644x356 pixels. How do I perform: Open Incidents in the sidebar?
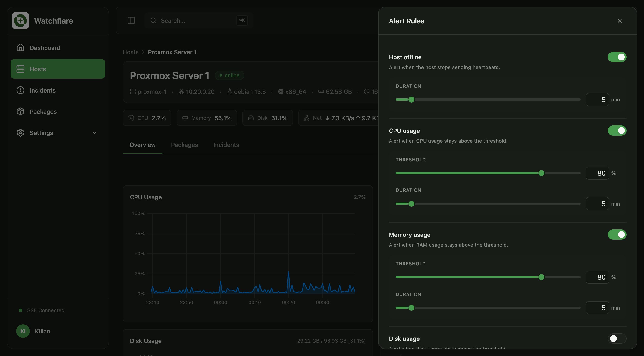pyautogui.click(x=58, y=90)
